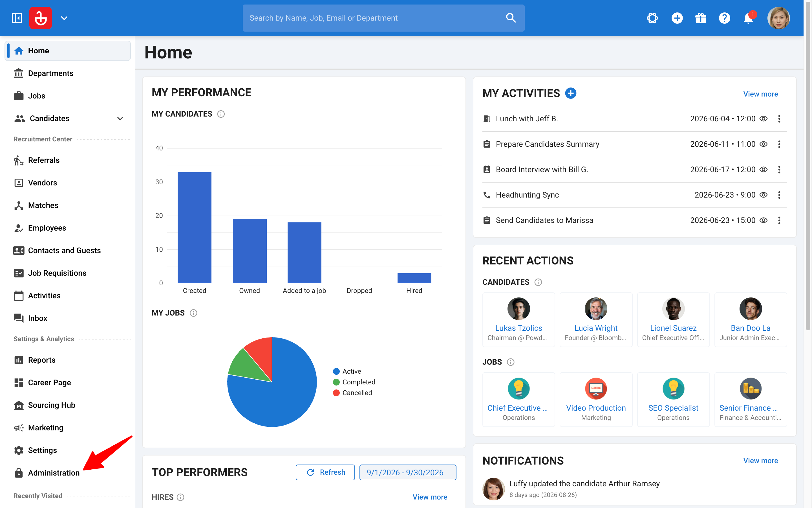Show info icon beside Recent Jobs

pyautogui.click(x=510, y=362)
